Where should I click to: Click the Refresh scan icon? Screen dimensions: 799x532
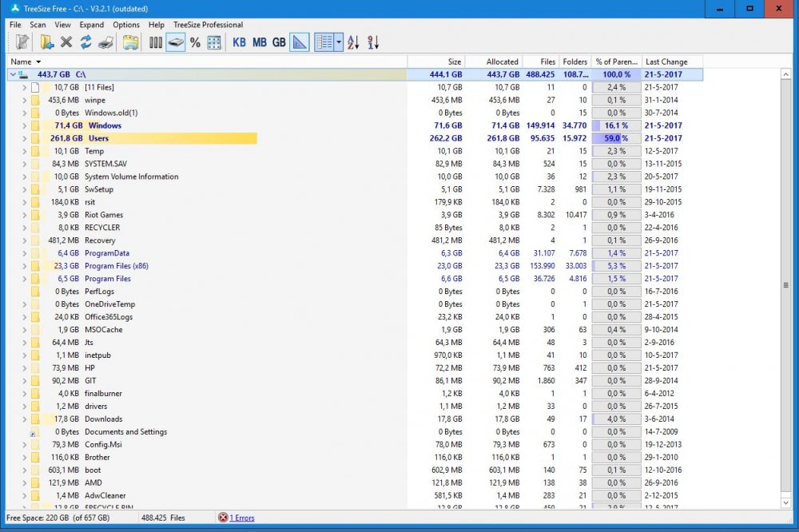coord(85,42)
